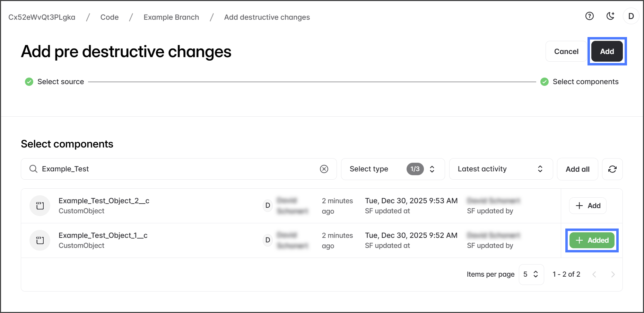Add Example_Test_Object_2__c via Add button

[588, 206]
